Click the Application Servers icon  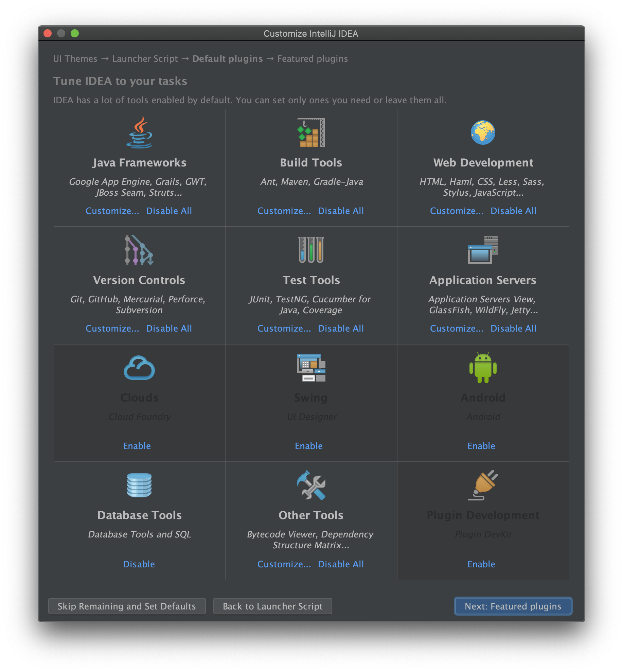click(x=483, y=250)
